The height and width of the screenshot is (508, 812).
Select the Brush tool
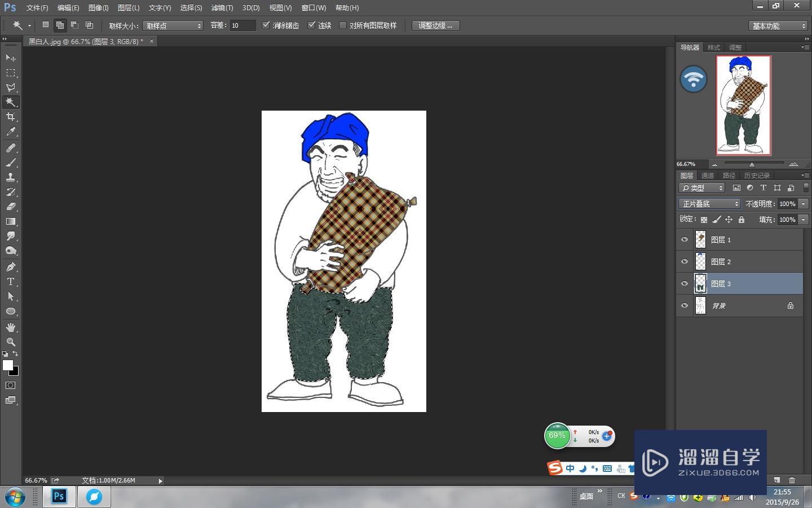tap(11, 163)
